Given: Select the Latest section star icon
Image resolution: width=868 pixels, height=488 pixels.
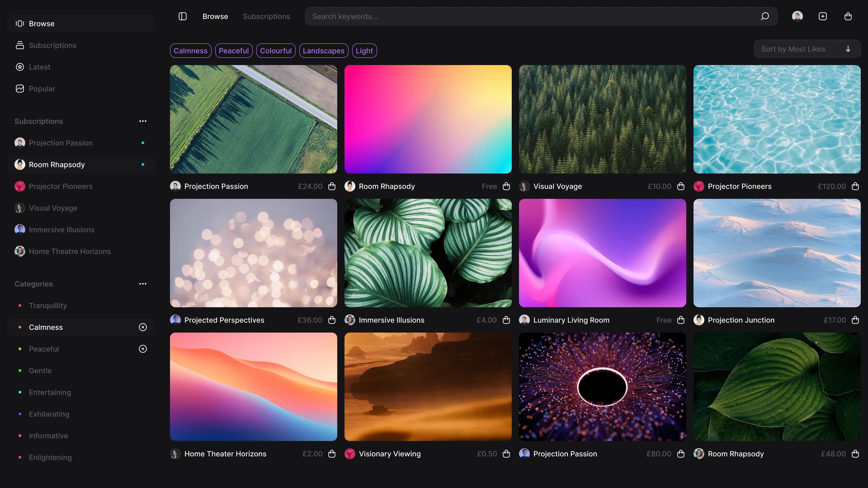Looking at the screenshot, I should [x=20, y=67].
